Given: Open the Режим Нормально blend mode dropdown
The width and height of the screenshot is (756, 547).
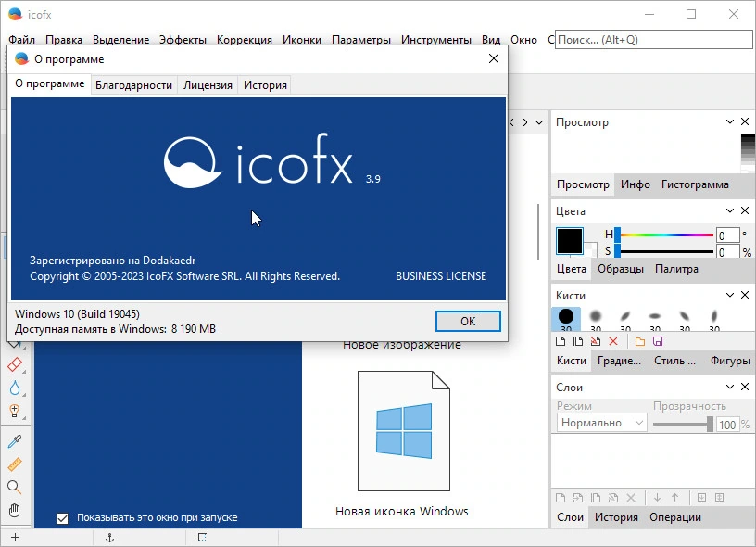Looking at the screenshot, I should click(x=601, y=423).
